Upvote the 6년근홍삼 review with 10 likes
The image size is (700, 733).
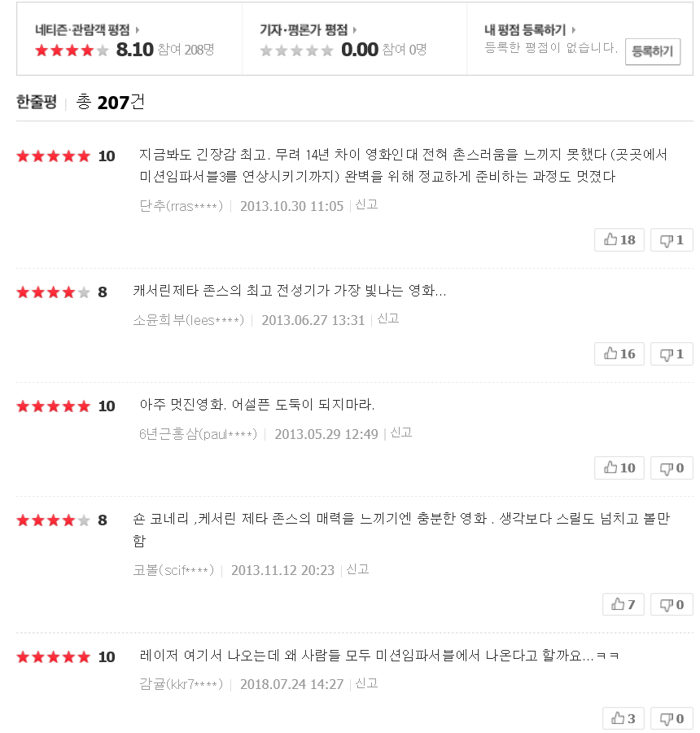pos(619,468)
